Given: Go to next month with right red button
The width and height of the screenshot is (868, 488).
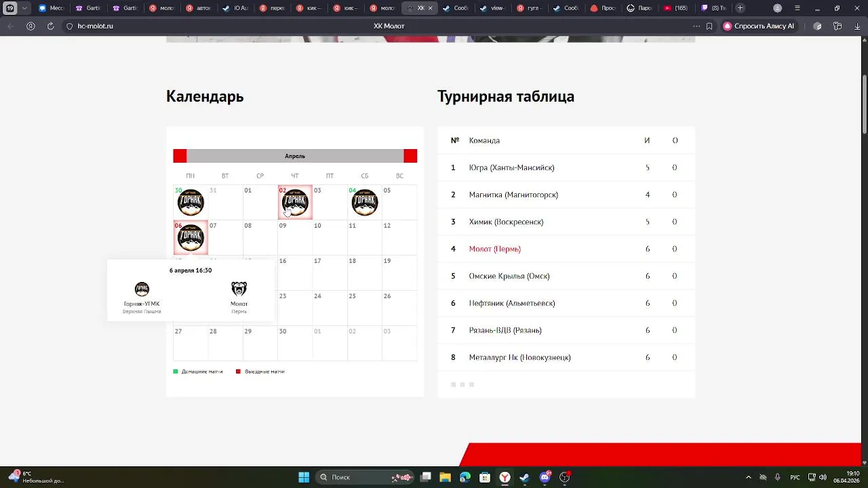Looking at the screenshot, I should tap(410, 156).
